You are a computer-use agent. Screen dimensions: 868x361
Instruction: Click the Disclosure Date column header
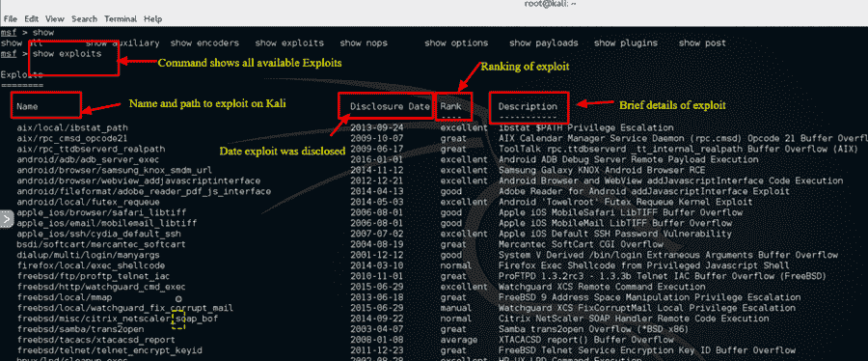coord(391,106)
